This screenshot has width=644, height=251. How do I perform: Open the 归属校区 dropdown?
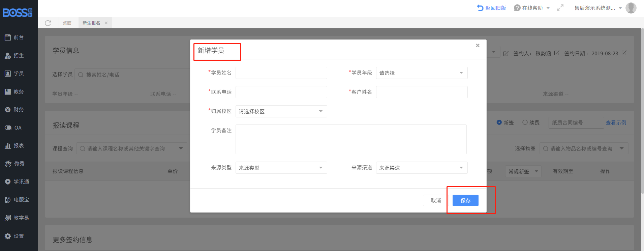click(x=281, y=111)
